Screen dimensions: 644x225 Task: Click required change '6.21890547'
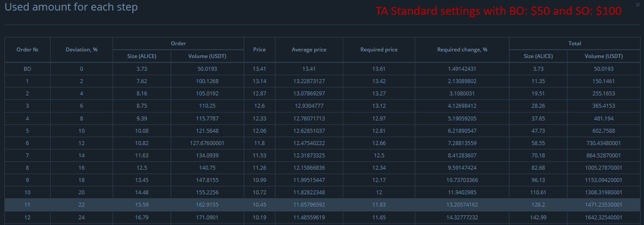[462, 131]
